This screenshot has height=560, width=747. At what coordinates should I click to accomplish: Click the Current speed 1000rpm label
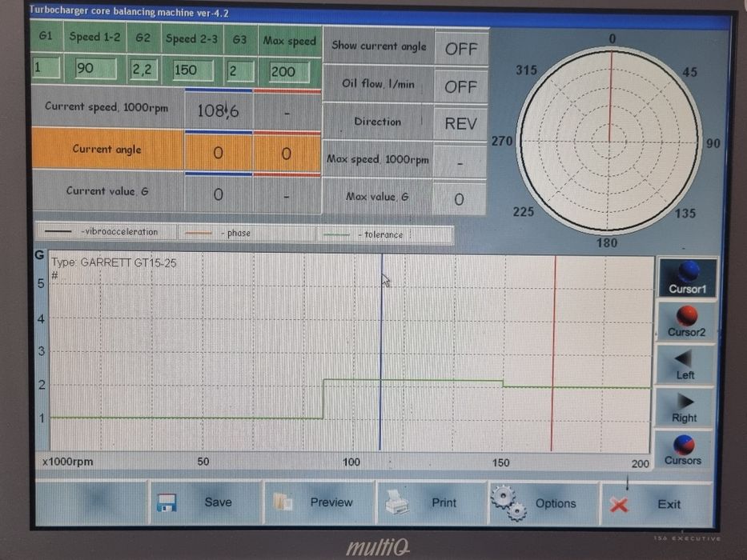point(106,107)
